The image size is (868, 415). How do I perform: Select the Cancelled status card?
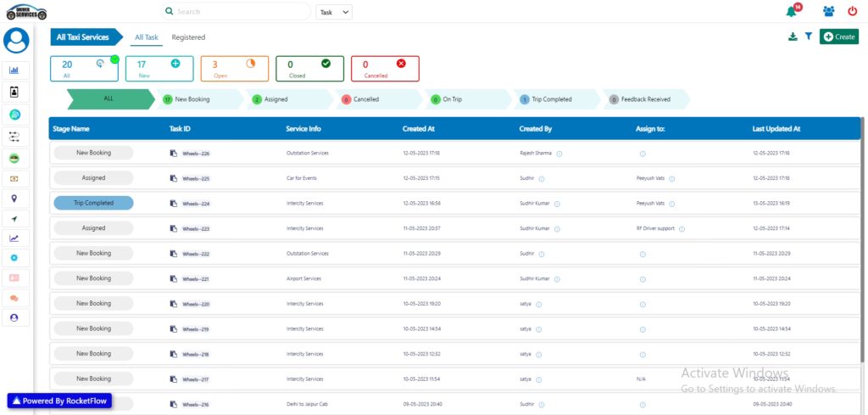pyautogui.click(x=385, y=69)
